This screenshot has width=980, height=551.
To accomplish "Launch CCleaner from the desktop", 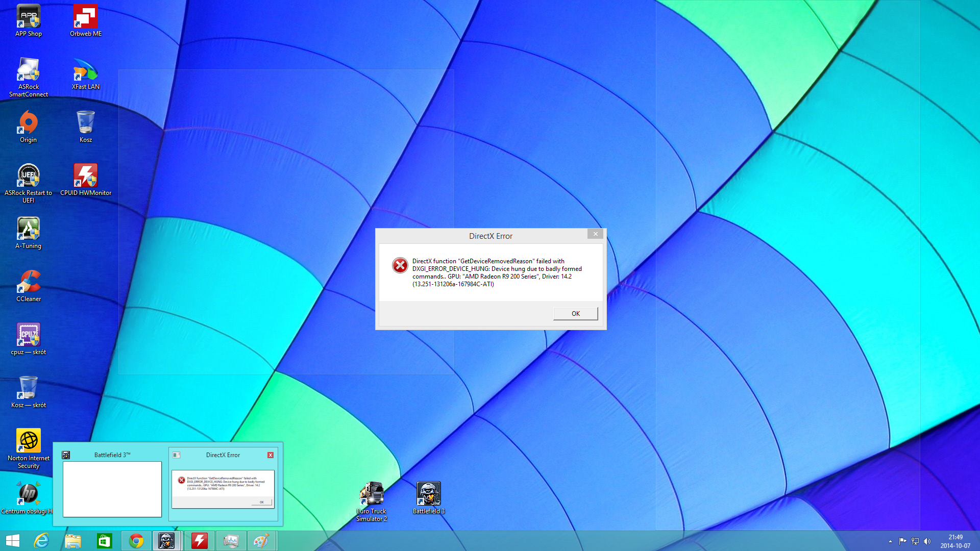I will coord(29,286).
